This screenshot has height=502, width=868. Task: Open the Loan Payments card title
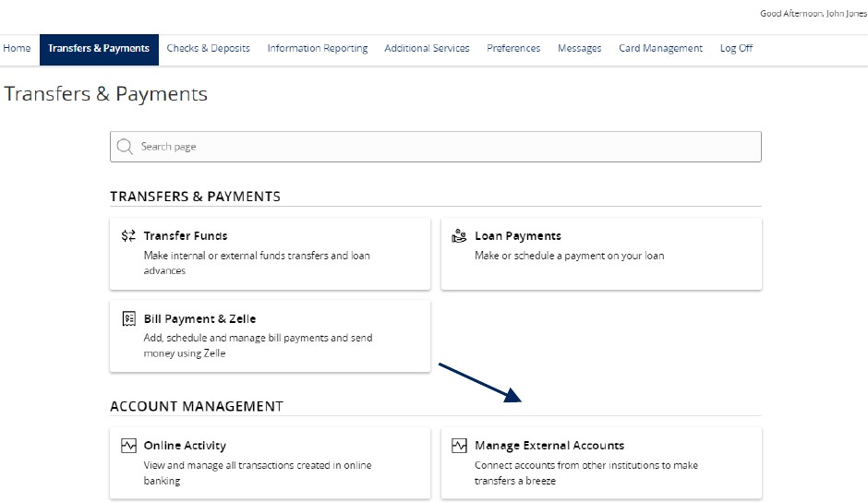tap(518, 236)
